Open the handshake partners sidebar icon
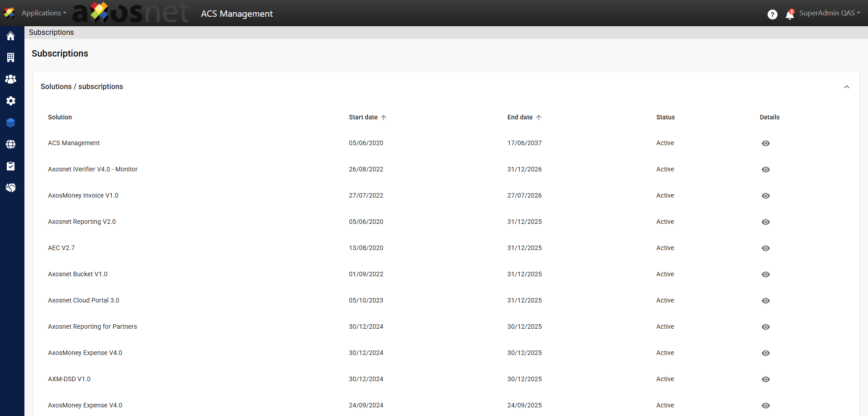Viewport: 868px width, 416px height. [11, 188]
